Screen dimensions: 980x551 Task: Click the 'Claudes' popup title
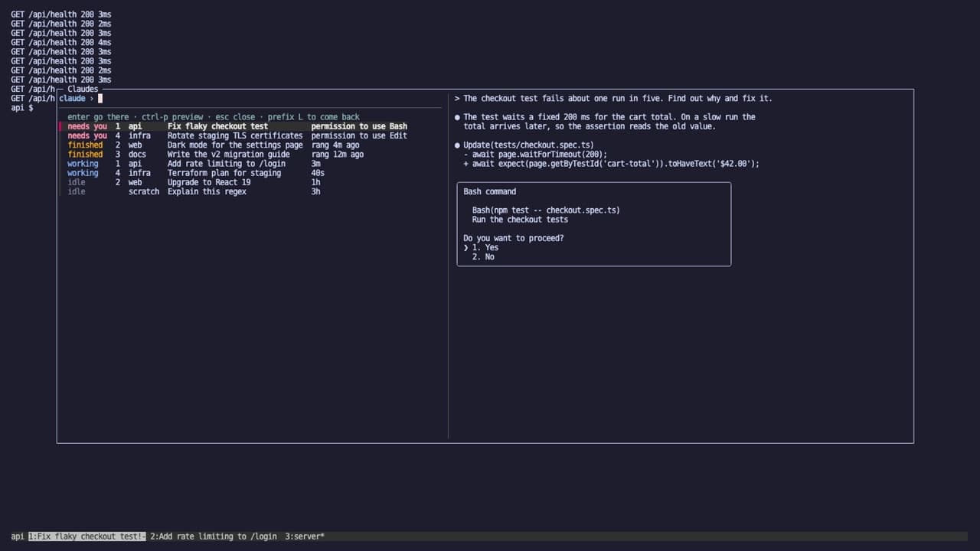pos(83,89)
